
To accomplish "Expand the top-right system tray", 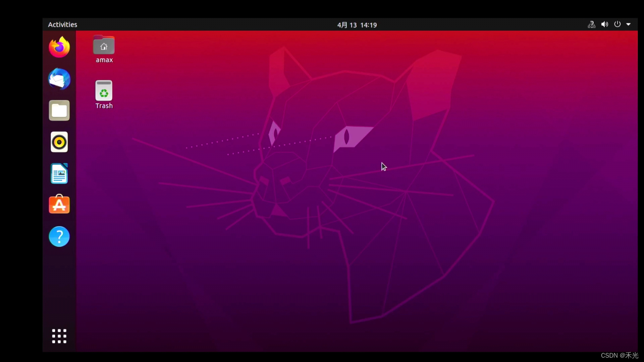I will tap(628, 24).
